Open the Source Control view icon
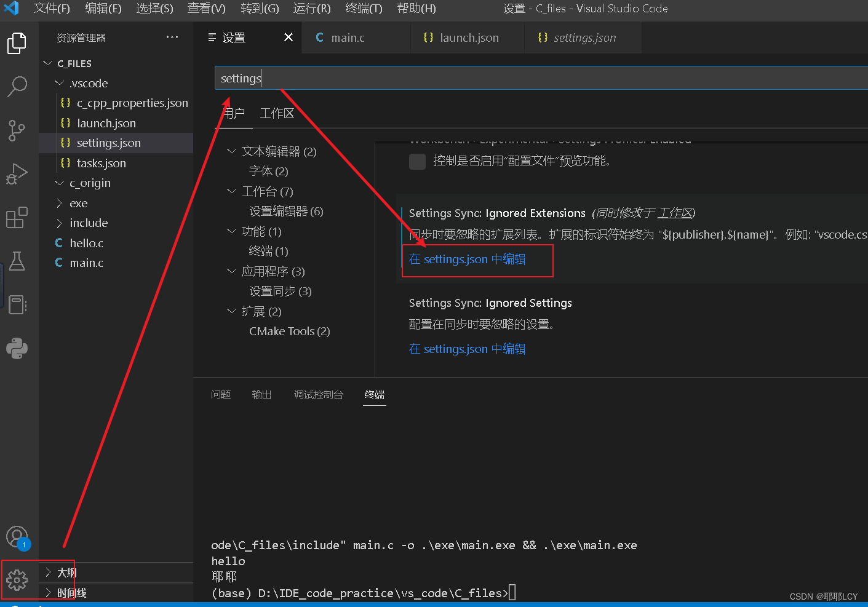Viewport: 868px width, 607px height. point(17,130)
